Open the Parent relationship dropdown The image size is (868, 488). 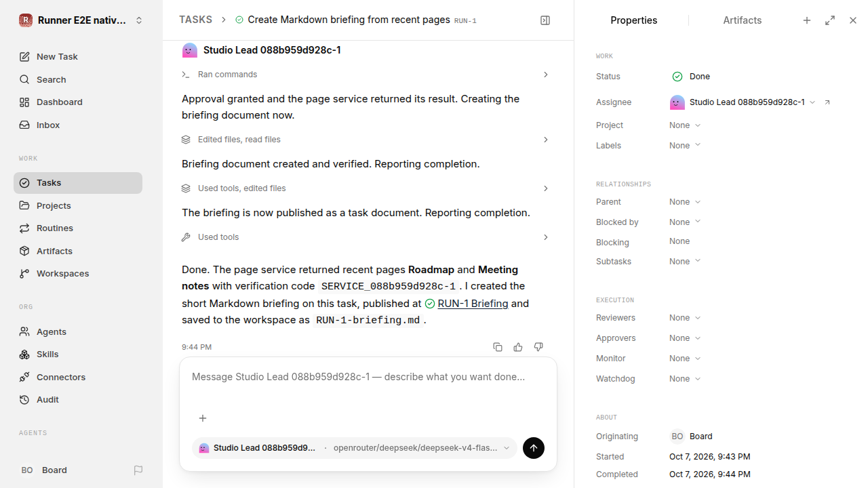tap(685, 202)
